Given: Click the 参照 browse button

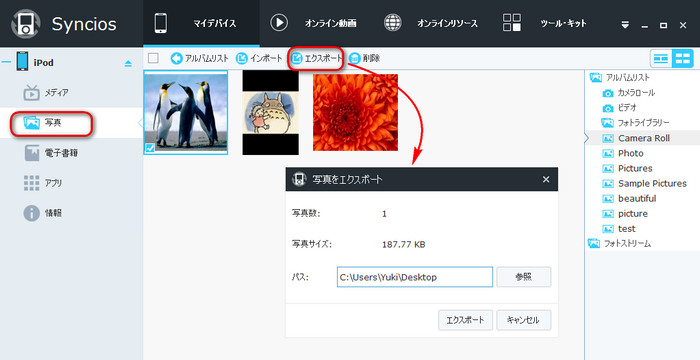Looking at the screenshot, I should 524,277.
